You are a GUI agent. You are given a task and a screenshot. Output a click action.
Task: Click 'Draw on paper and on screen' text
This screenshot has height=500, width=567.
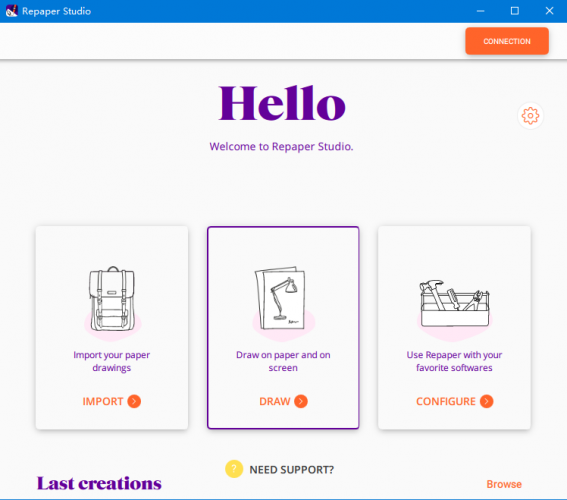(283, 361)
